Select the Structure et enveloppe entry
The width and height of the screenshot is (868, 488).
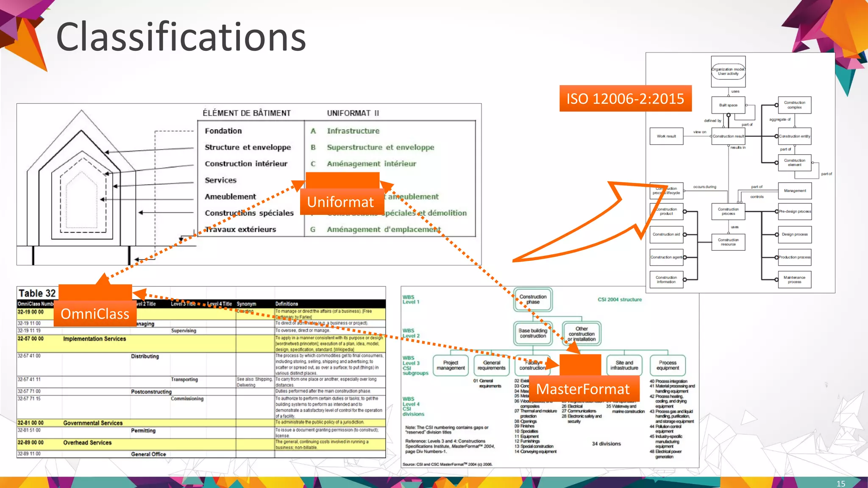click(248, 147)
